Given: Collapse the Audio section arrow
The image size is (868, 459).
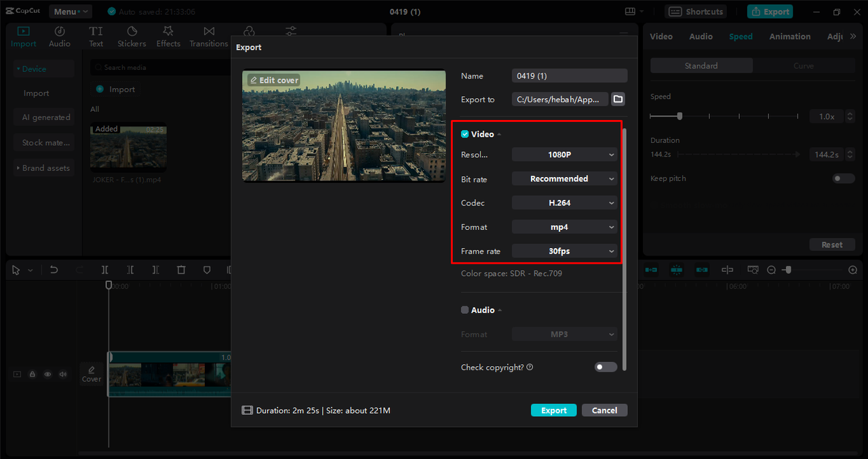Looking at the screenshot, I should pyautogui.click(x=500, y=310).
